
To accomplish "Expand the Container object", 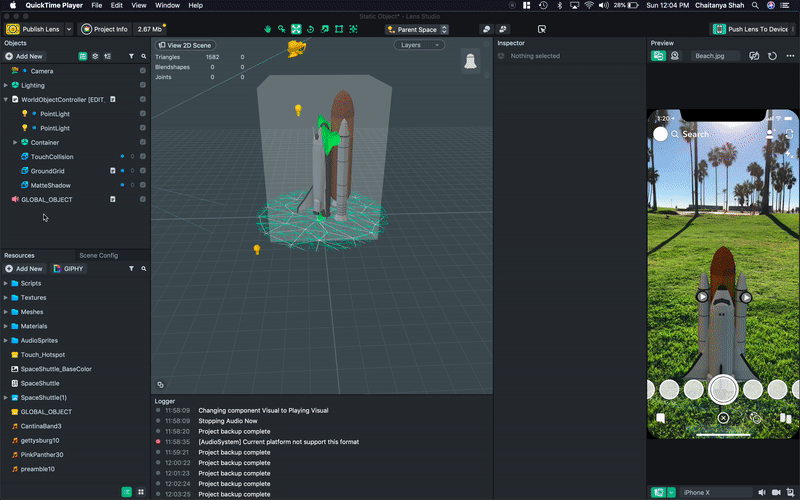I will coord(15,142).
